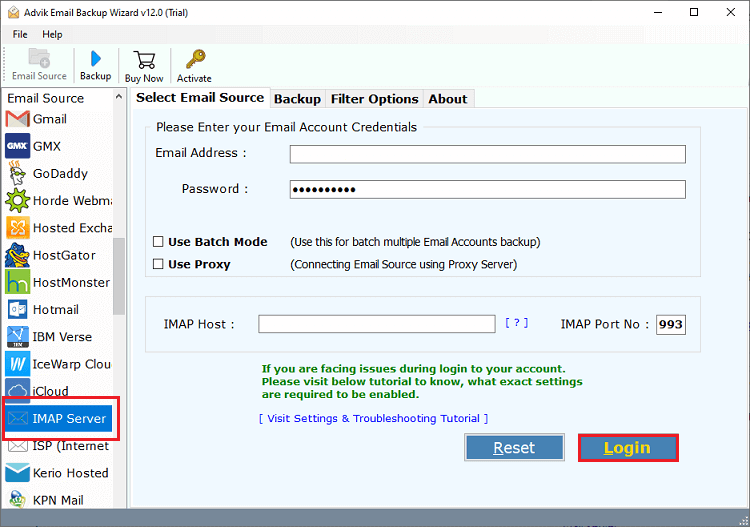Select GoDaddy text in source list
Viewport: 750px width, 527px height.
point(60,174)
